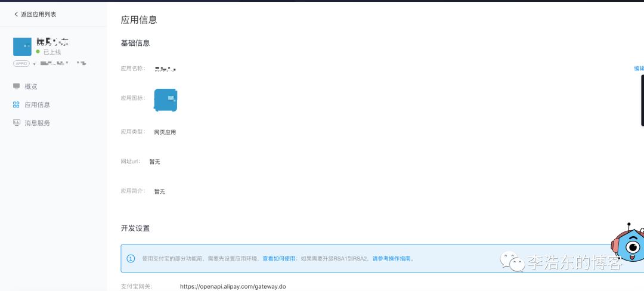This screenshot has height=291, width=644.
Task: Click the monitor icon beside 概览
Action: 17,86
